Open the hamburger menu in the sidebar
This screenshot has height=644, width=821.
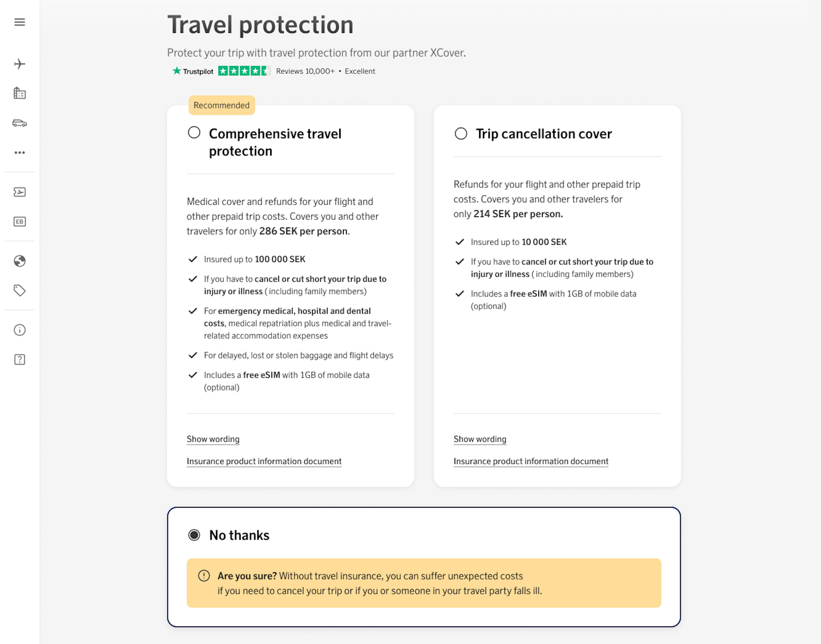coord(20,22)
